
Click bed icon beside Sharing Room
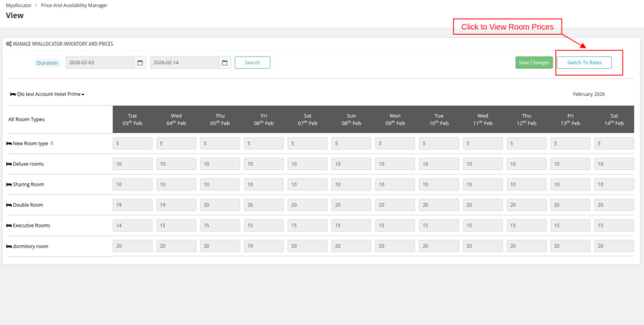pos(9,185)
